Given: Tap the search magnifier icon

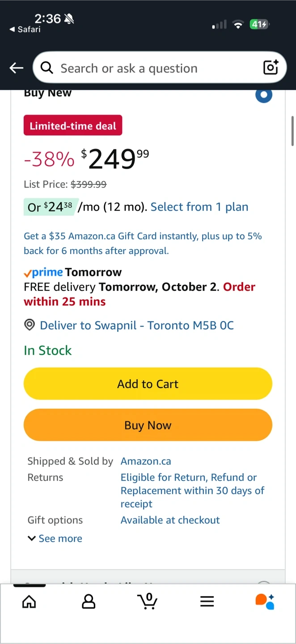Looking at the screenshot, I should point(47,68).
